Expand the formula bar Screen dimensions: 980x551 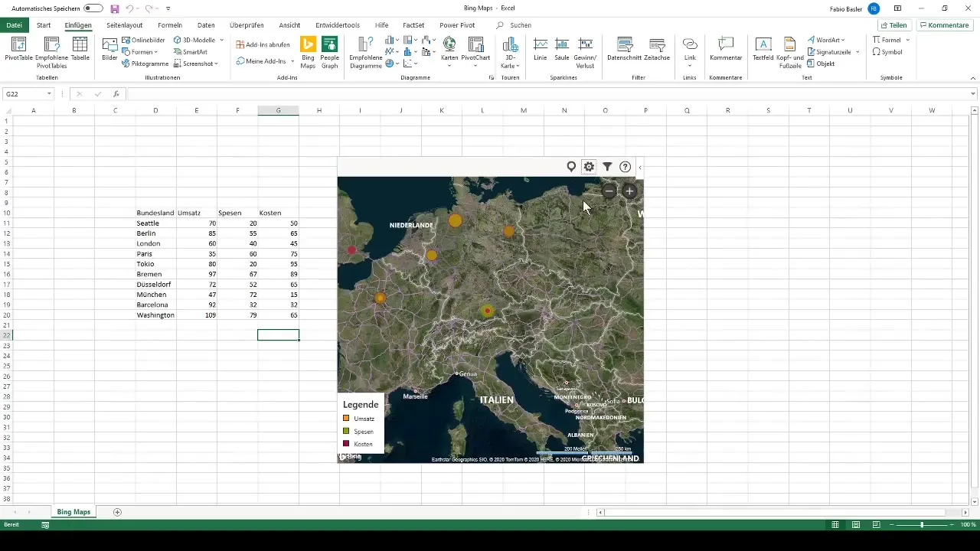pos(973,94)
